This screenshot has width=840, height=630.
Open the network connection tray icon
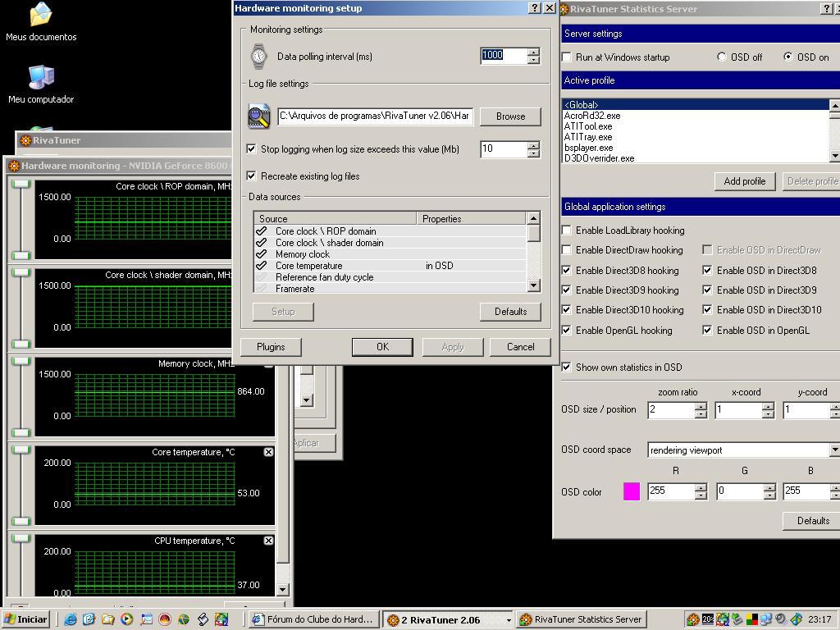tap(766, 619)
